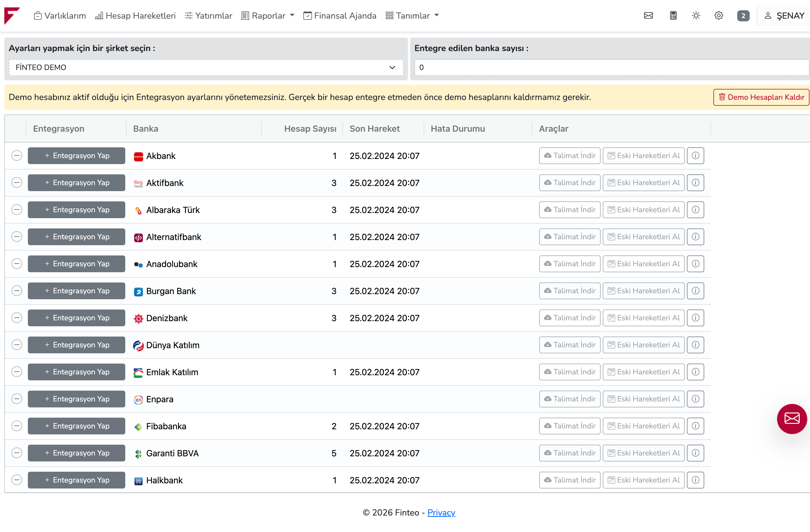810x532 pixels.
Task: Open the red floating message bubble
Action: (x=791, y=418)
